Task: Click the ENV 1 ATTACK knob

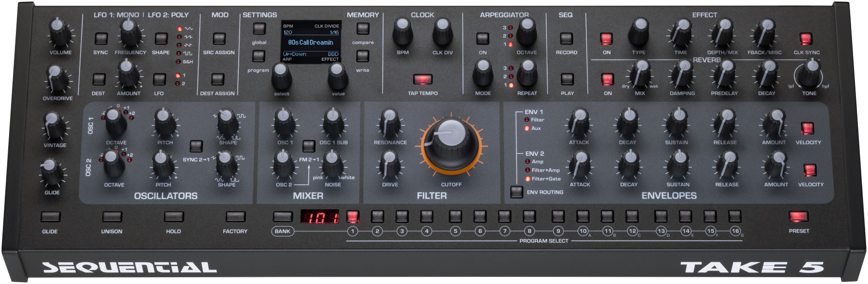Action: click(x=579, y=122)
